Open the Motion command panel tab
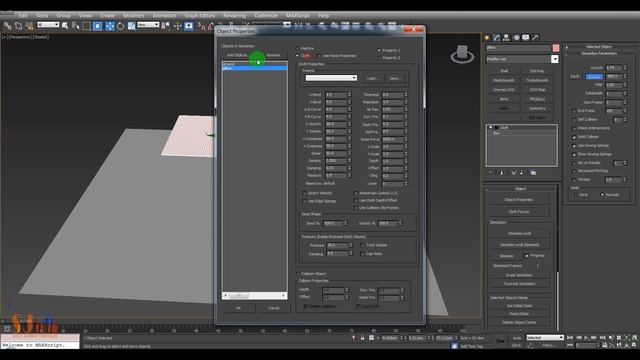 tap(516, 38)
